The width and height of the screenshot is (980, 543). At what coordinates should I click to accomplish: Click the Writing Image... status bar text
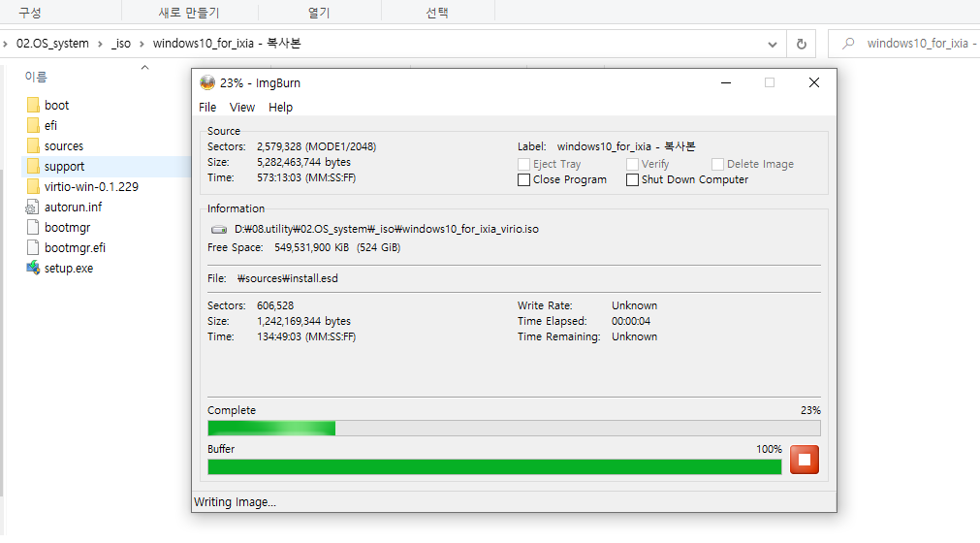click(x=235, y=501)
